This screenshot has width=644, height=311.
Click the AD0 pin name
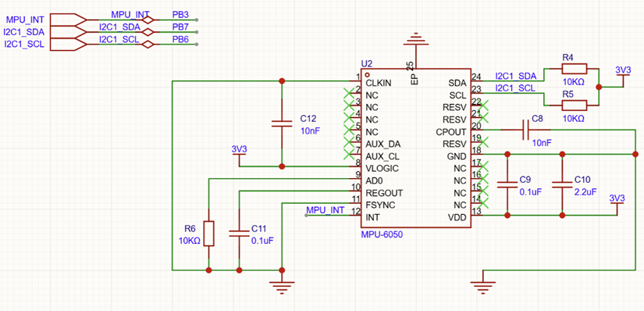[x=374, y=181]
